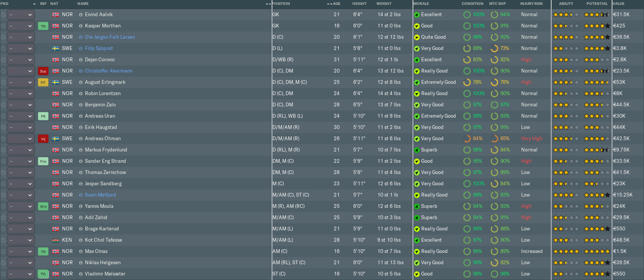Sort players by the Morale column header
The height and width of the screenshot is (280, 644).
(421, 4)
